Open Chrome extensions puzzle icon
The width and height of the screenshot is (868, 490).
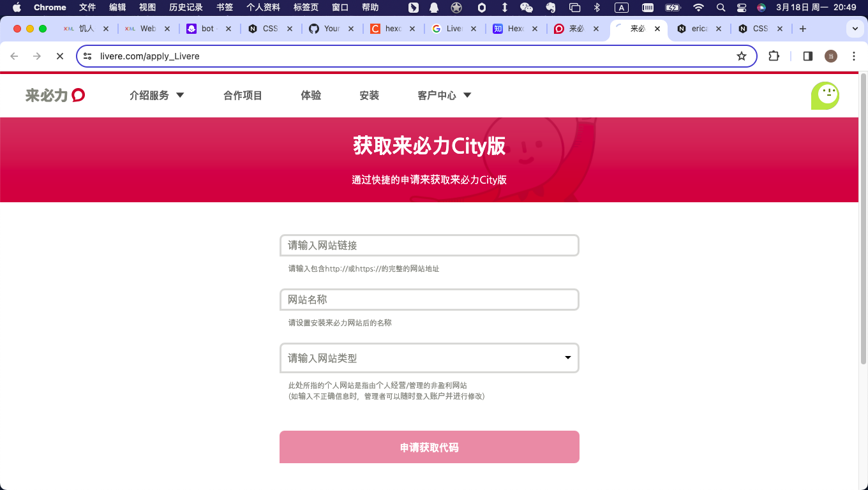pyautogui.click(x=774, y=56)
